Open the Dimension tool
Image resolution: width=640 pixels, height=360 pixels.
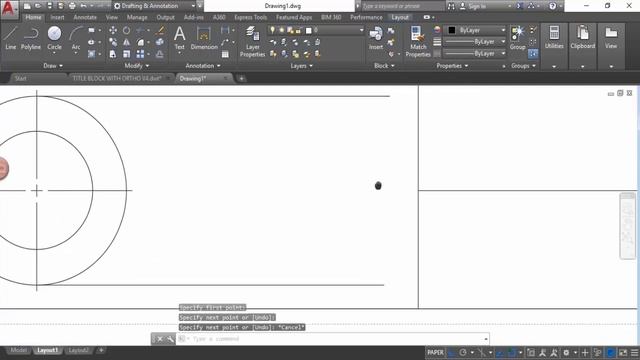(204, 38)
